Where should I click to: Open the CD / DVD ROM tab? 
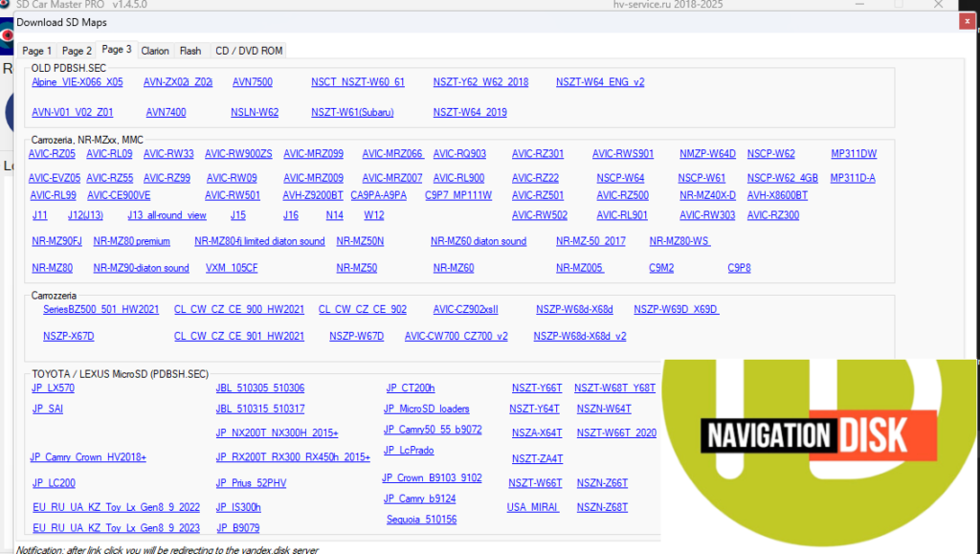249,51
